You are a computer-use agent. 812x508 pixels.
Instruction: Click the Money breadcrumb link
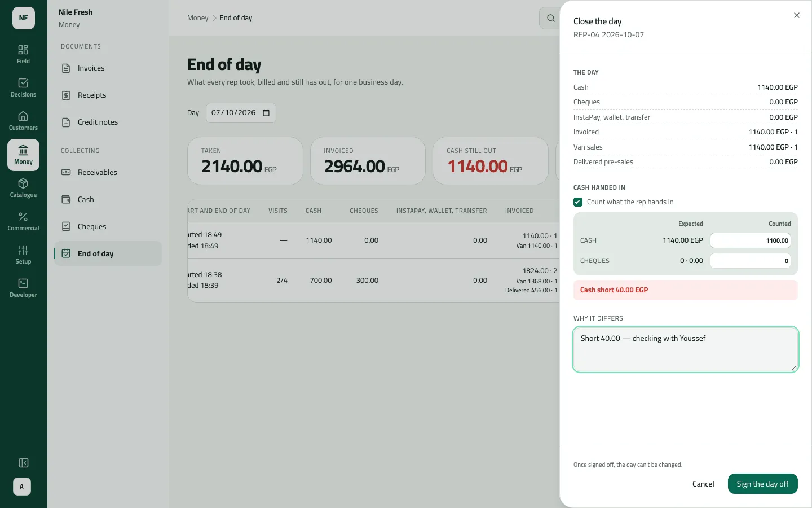click(198, 18)
